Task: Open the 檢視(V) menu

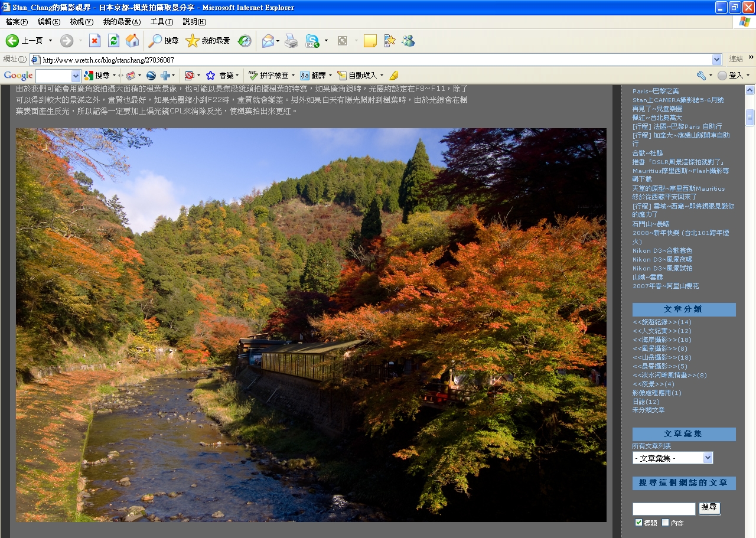Action: [82, 22]
